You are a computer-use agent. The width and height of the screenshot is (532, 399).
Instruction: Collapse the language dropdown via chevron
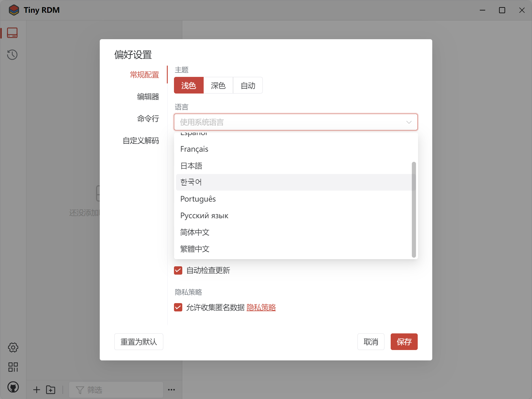[409, 122]
